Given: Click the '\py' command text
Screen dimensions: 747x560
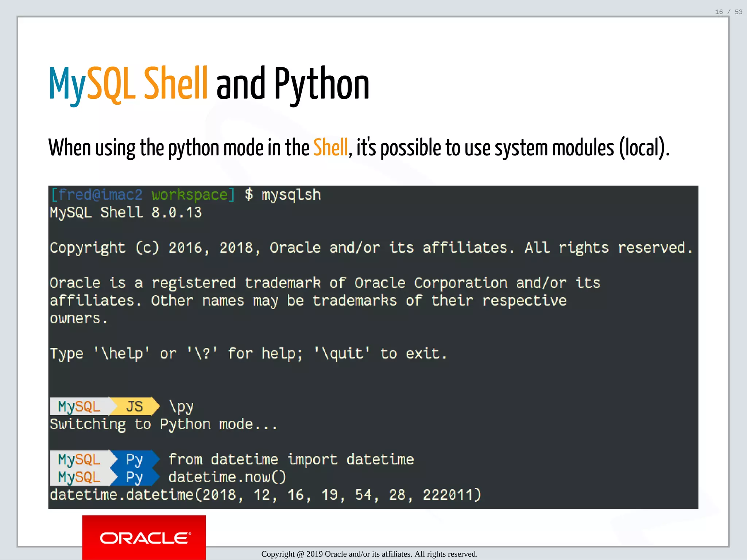Looking at the screenshot, I should coord(181,407).
